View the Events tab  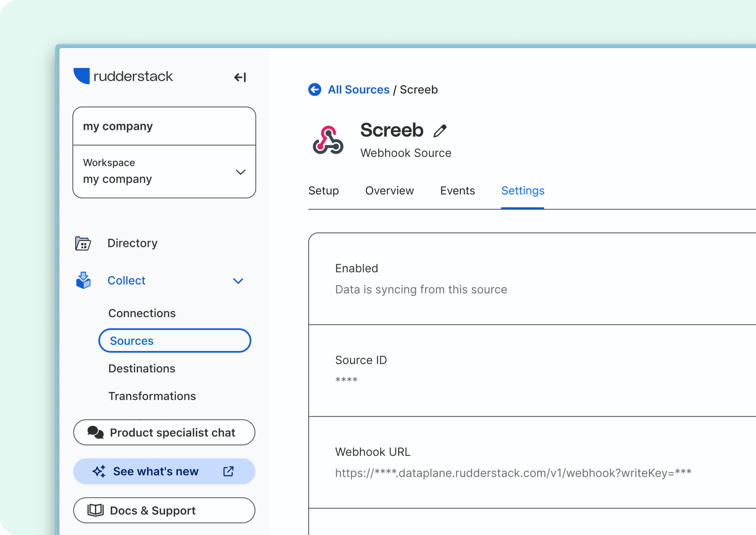click(457, 190)
